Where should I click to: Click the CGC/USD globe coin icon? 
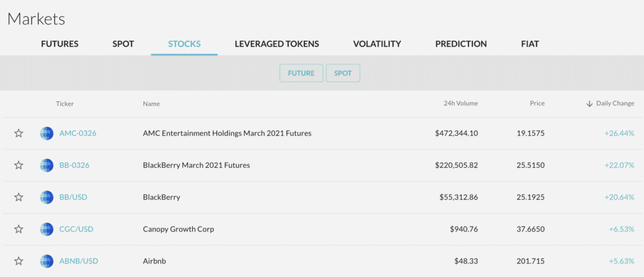(x=47, y=229)
